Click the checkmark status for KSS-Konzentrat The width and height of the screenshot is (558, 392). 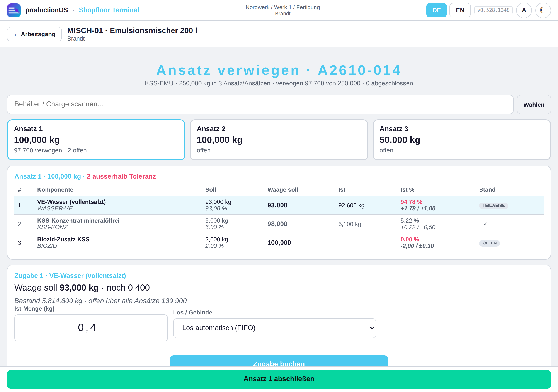[x=485, y=224]
